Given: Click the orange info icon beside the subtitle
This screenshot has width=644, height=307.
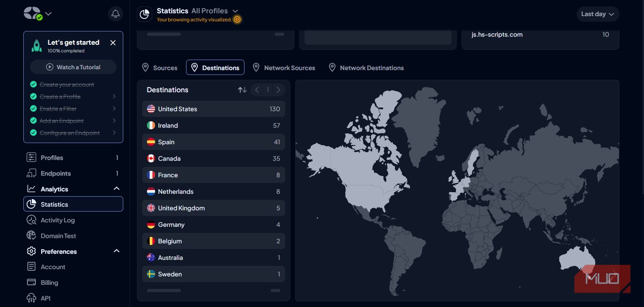Looking at the screenshot, I should click(x=237, y=19).
